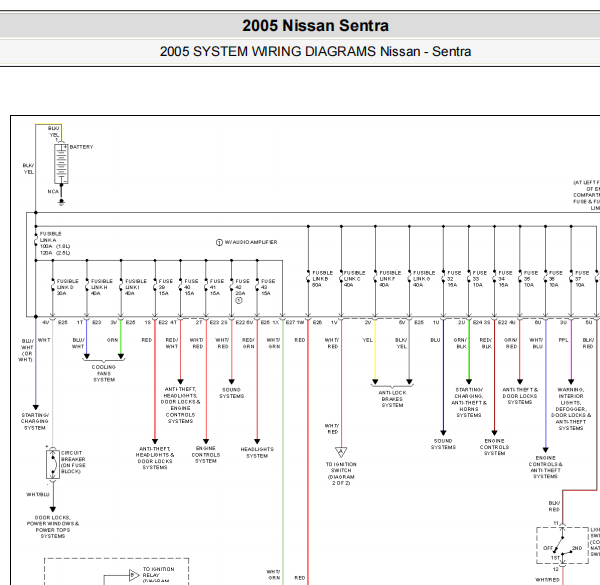Click the 'FUSIBLE LINK B 80A' label
The height and width of the screenshot is (585, 600).
[x=323, y=279]
